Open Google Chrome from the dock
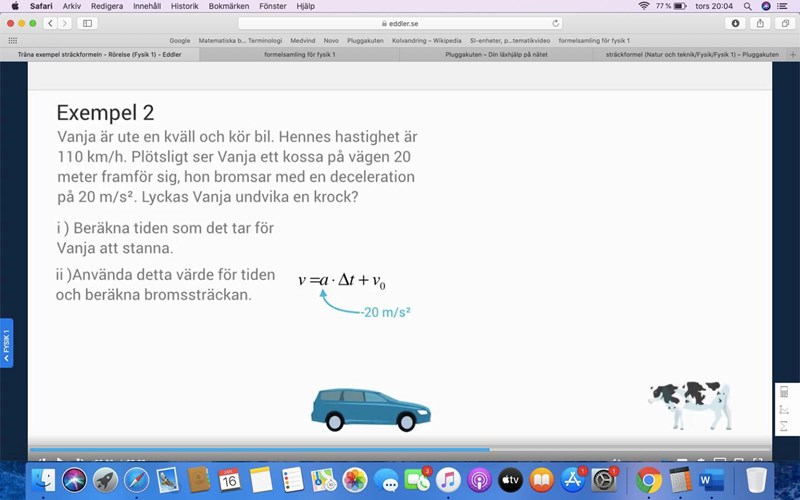This screenshot has height=500, width=800. [649, 480]
